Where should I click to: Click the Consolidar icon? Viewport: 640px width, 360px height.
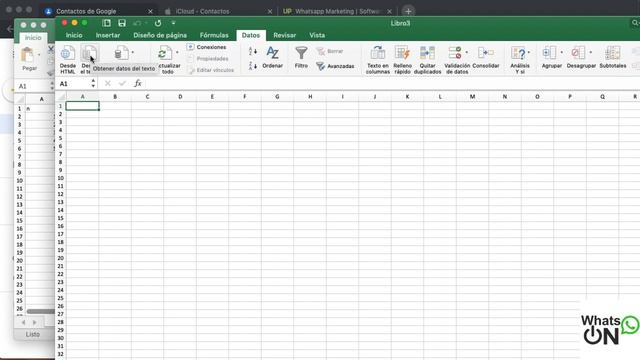[x=486, y=53]
